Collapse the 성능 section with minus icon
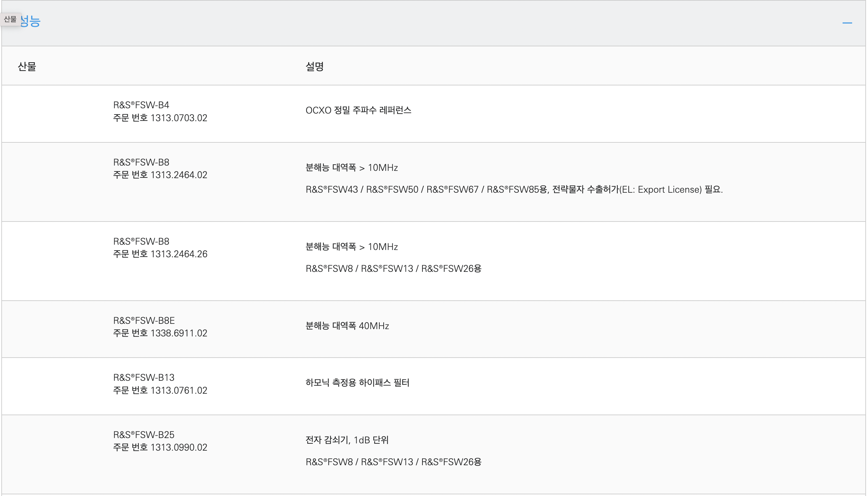Viewport: 868px width, 496px height. pyautogui.click(x=847, y=23)
